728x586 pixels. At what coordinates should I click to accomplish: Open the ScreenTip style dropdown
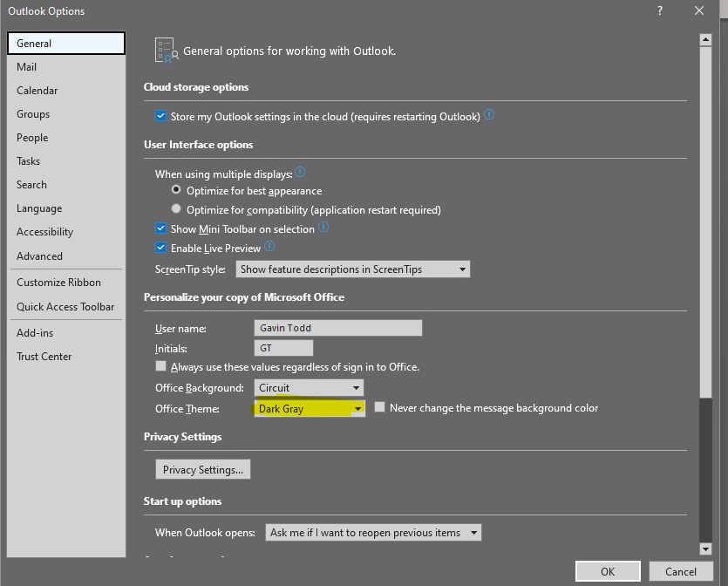[x=353, y=269]
